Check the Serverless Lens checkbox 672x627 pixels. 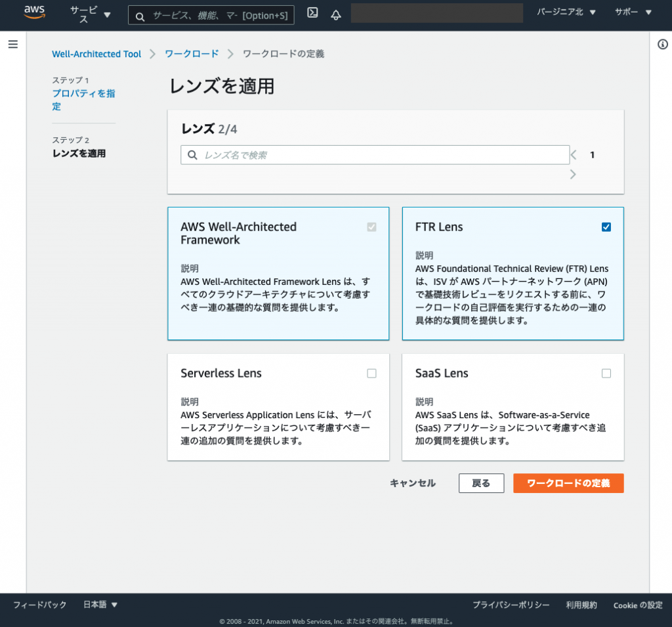(371, 374)
